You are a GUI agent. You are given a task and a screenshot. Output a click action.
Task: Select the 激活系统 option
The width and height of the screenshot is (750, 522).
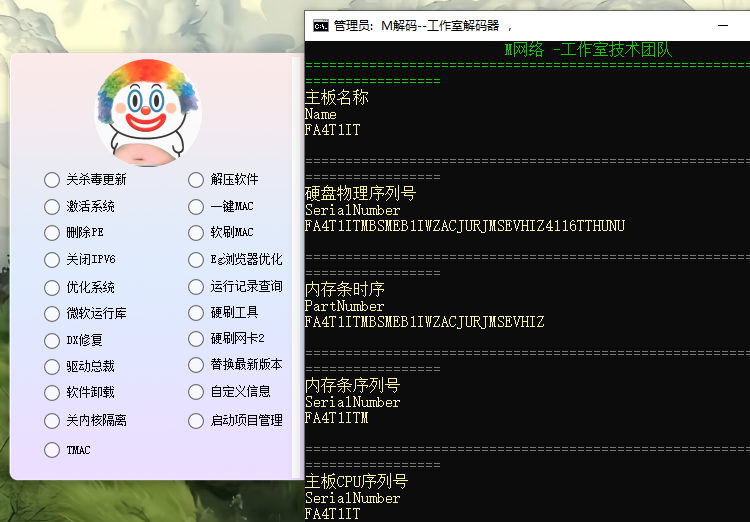[52, 207]
